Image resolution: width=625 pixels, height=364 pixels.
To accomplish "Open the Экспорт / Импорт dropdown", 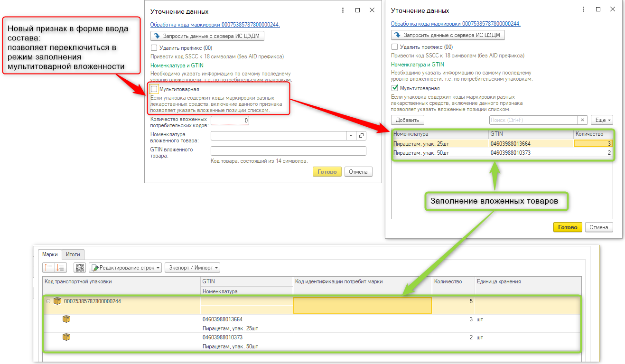I will [x=192, y=268].
